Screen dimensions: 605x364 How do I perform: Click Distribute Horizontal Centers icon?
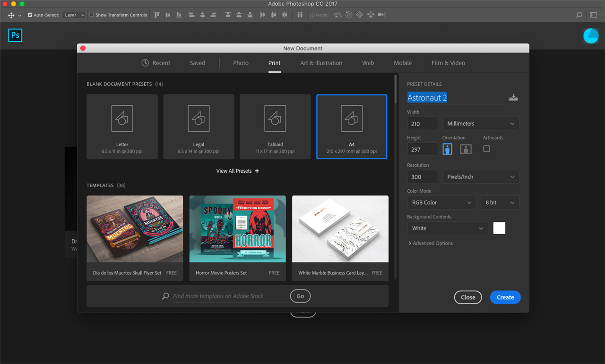click(x=274, y=15)
